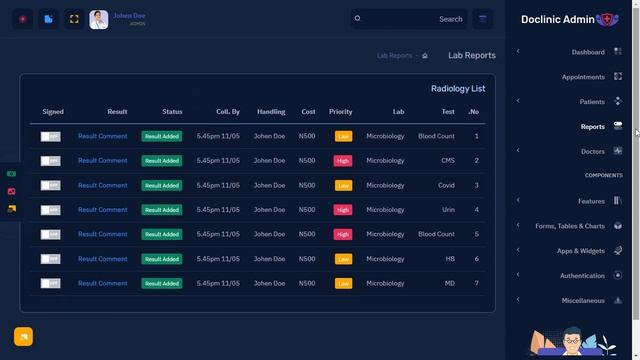The width and height of the screenshot is (640, 360).
Task: Click Johen Doe username in header
Action: [129, 16]
